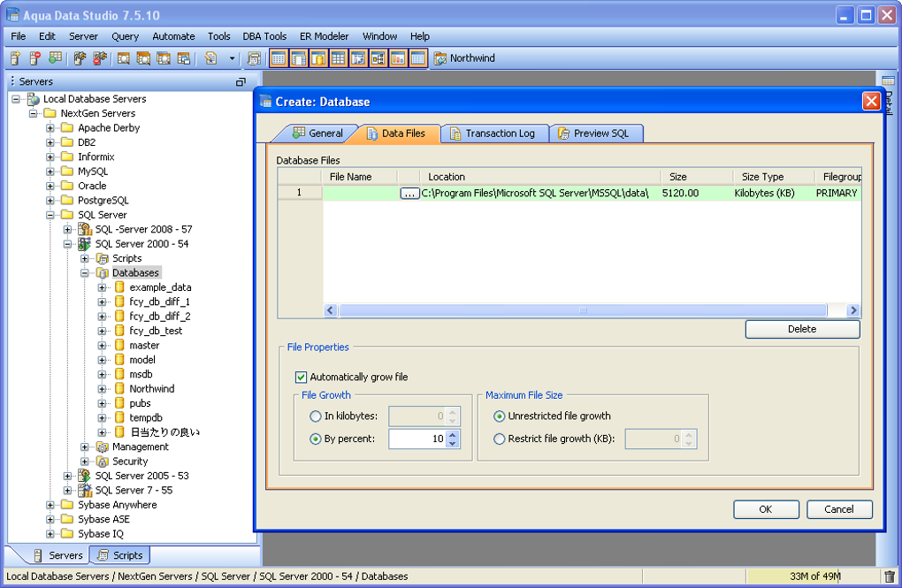
Task: Click the float icon on Servers panel header
Action: pos(241,81)
